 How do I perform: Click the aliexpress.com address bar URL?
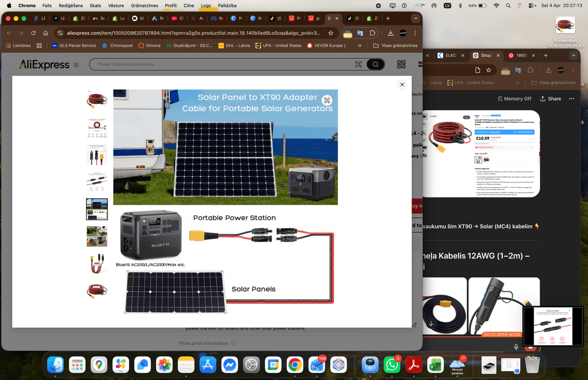194,33
